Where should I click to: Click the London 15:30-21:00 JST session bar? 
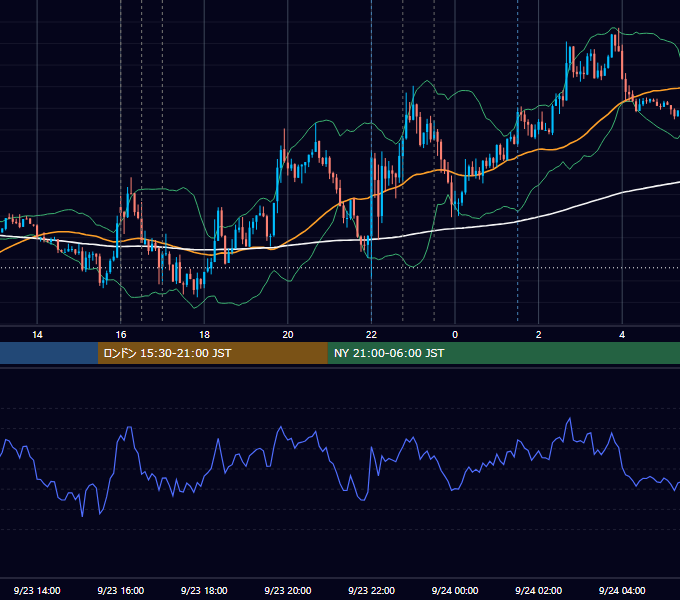(212, 353)
